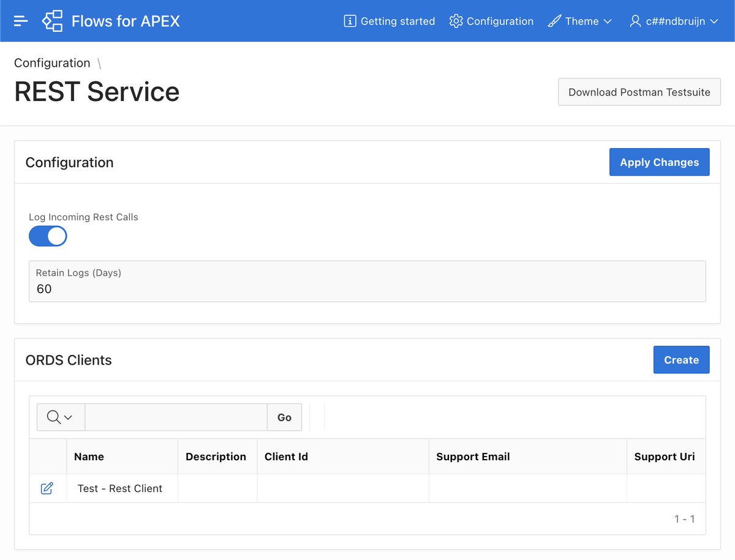Sort by the Name column header
Image resolution: width=735 pixels, height=560 pixels.
pos(89,457)
